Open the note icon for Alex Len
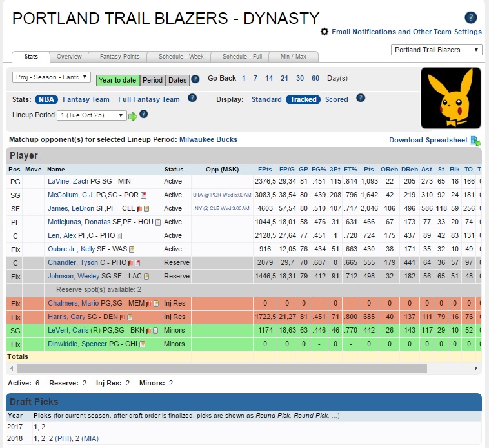The width and height of the screenshot is (489, 448). [119, 236]
